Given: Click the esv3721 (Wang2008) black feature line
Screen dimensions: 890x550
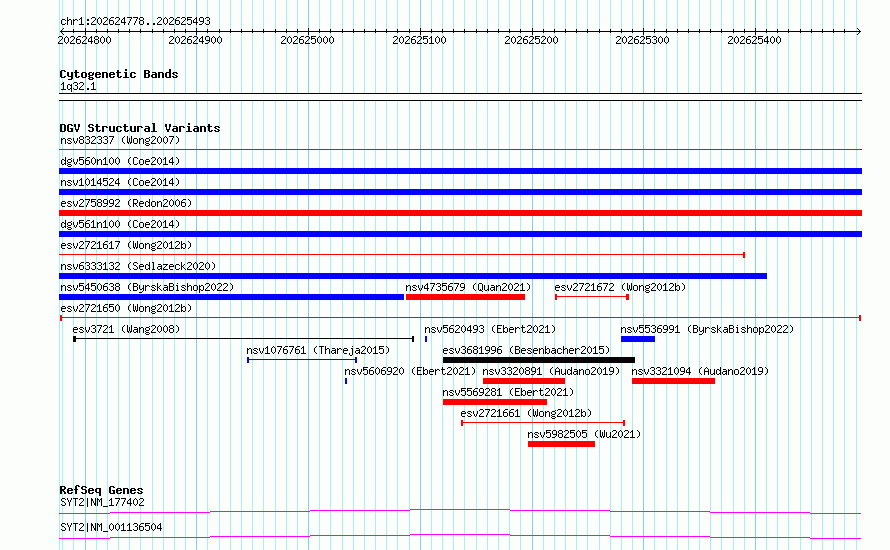Looking at the screenshot, I should click(244, 339).
